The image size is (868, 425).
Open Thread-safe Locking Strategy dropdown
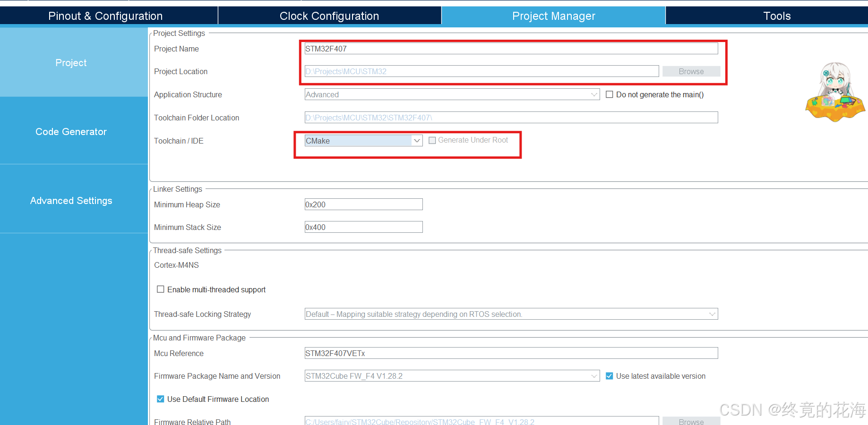click(511, 314)
